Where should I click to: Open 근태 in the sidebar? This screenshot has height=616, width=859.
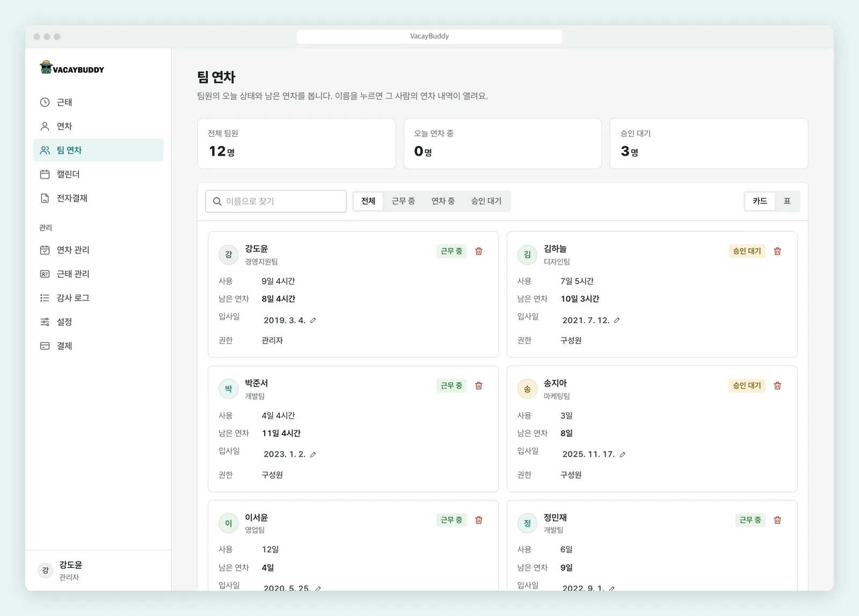pyautogui.click(x=98, y=102)
